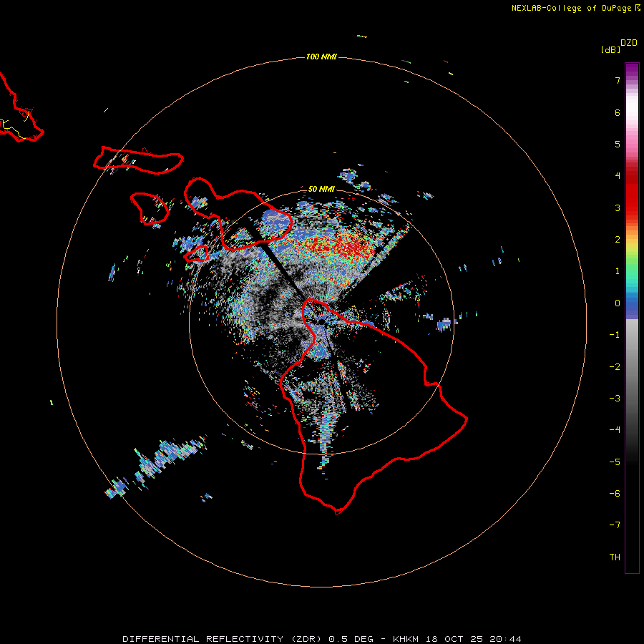Click the purple top of the color bar
644x644 pixels.
point(632,70)
